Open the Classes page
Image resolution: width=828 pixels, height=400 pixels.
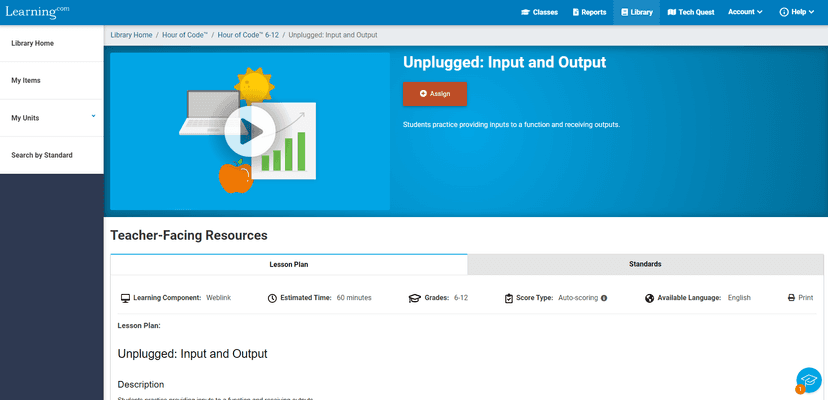[539, 12]
